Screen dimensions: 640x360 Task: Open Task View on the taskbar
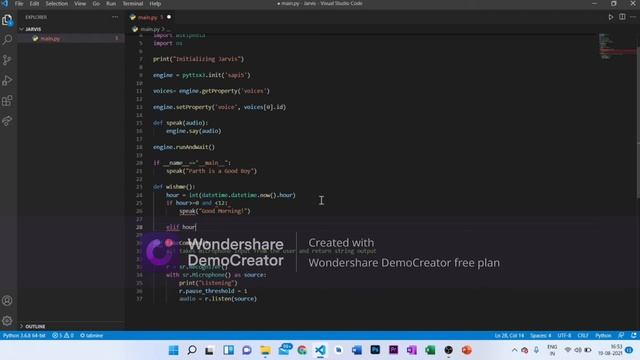click(209, 350)
